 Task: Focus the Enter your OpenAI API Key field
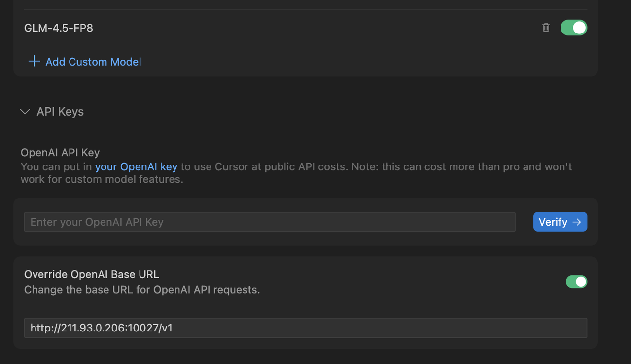point(197,222)
